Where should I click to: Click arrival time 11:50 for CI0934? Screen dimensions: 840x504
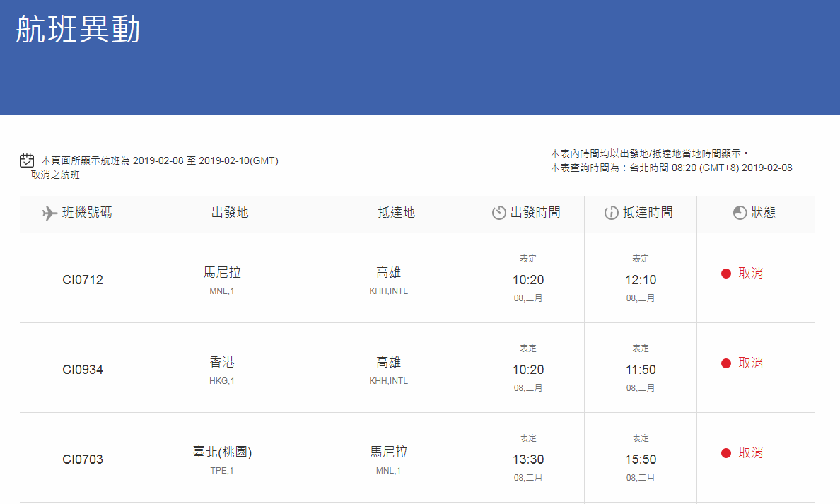(x=641, y=370)
